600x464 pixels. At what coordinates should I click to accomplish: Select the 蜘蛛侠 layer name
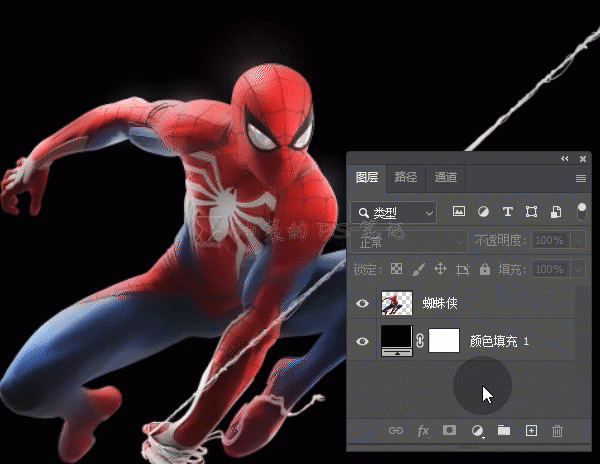tap(440, 303)
